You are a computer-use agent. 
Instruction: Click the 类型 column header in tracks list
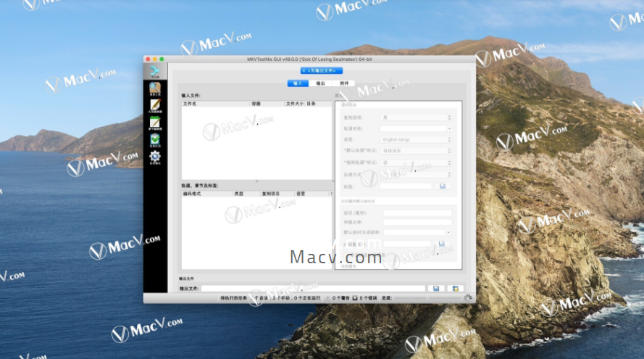point(246,194)
